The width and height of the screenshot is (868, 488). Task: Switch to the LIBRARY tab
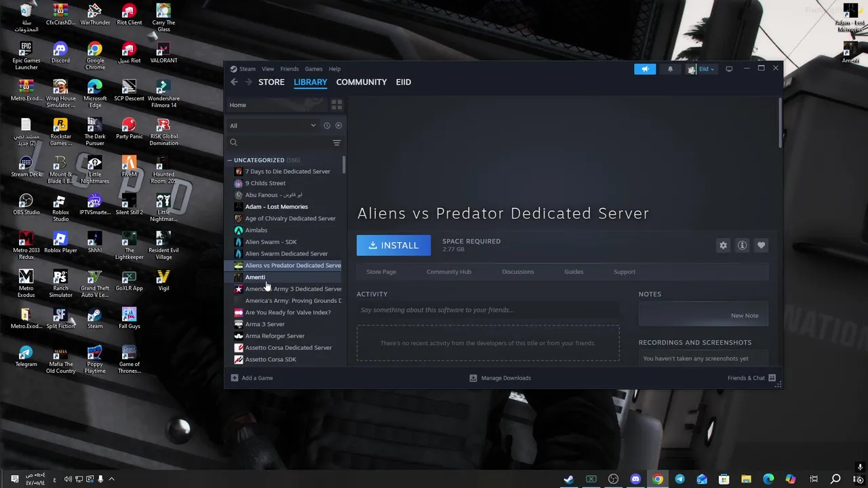(311, 82)
